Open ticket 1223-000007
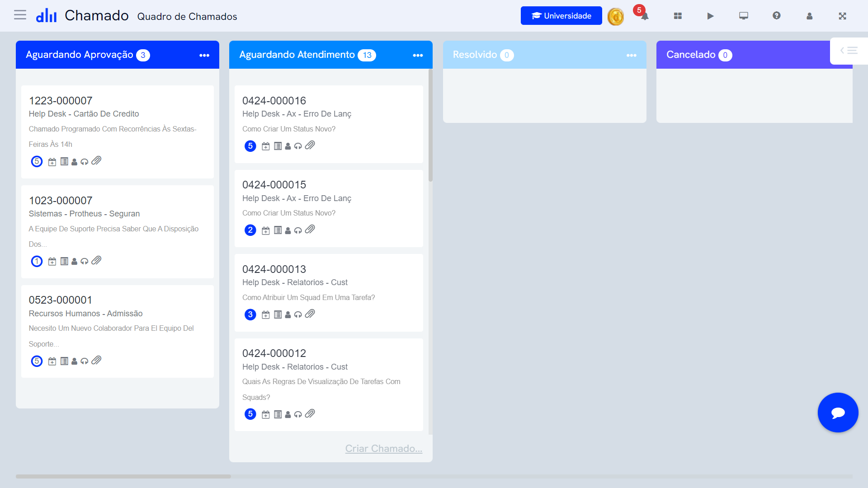The width and height of the screenshot is (868, 488). [x=118, y=132]
